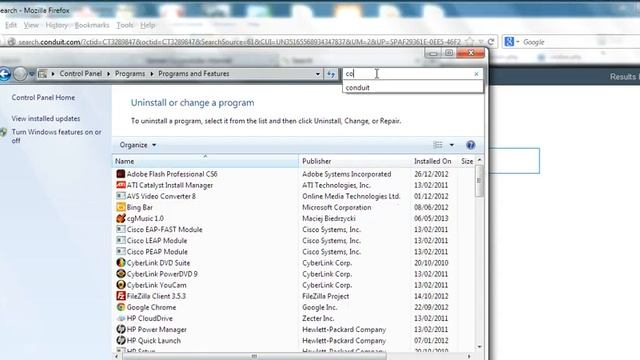Select the Microsoft Corporation publisher cell
The height and width of the screenshot is (360, 640).
point(337,207)
